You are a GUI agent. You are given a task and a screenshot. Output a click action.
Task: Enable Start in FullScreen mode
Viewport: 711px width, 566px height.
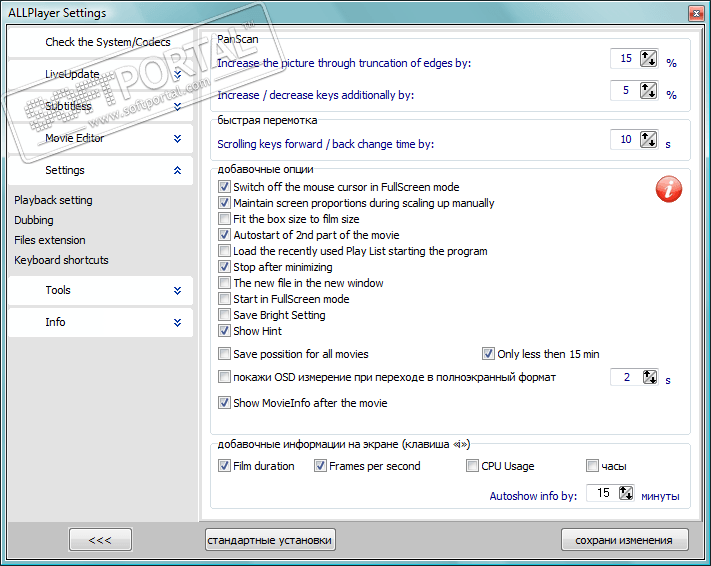(224, 298)
